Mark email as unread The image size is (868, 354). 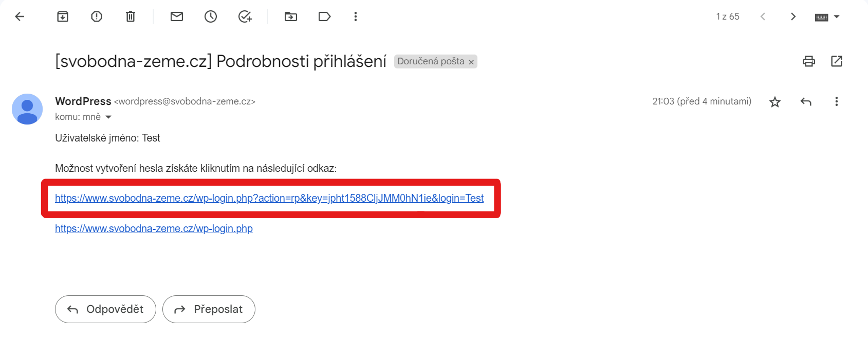pyautogui.click(x=177, y=16)
